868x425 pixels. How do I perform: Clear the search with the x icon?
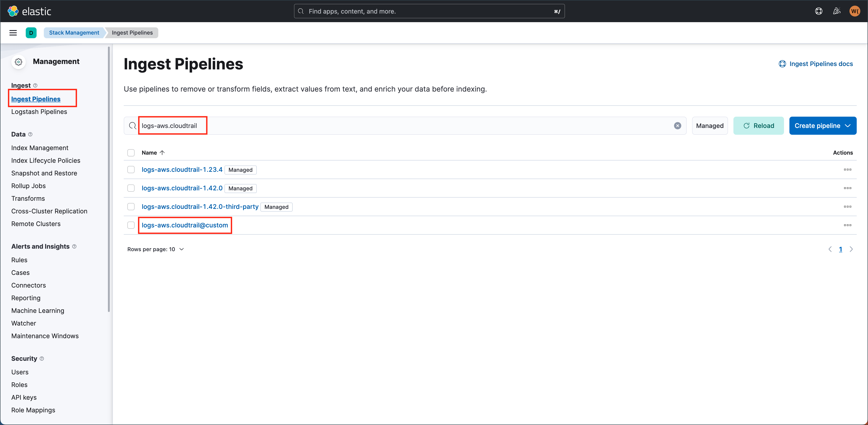click(x=678, y=125)
